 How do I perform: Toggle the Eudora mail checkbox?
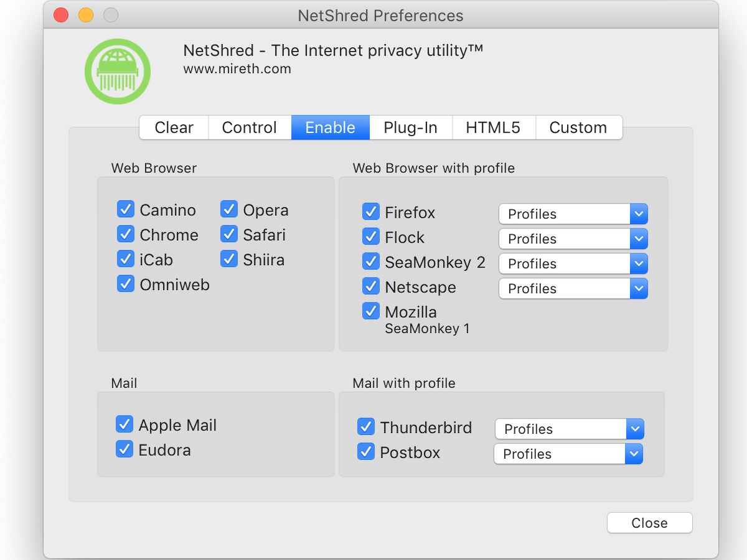(125, 449)
